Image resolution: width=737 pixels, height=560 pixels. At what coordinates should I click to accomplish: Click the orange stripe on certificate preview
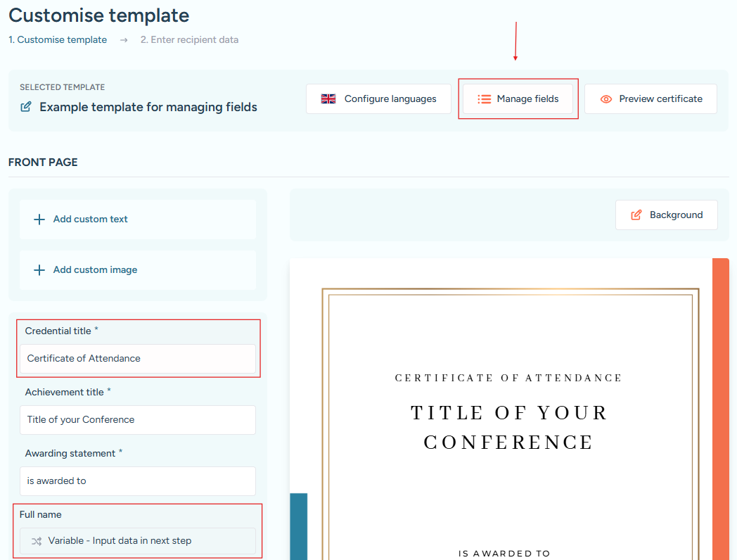720,408
